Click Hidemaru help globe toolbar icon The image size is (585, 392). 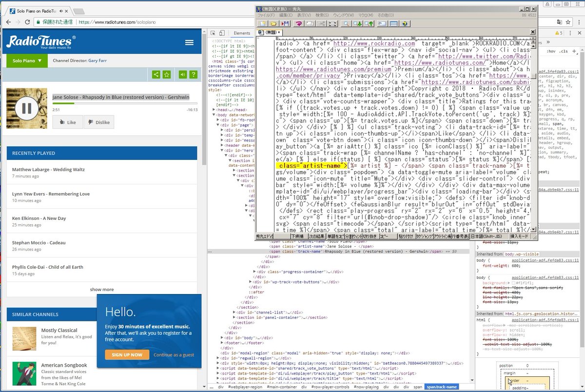405,23
